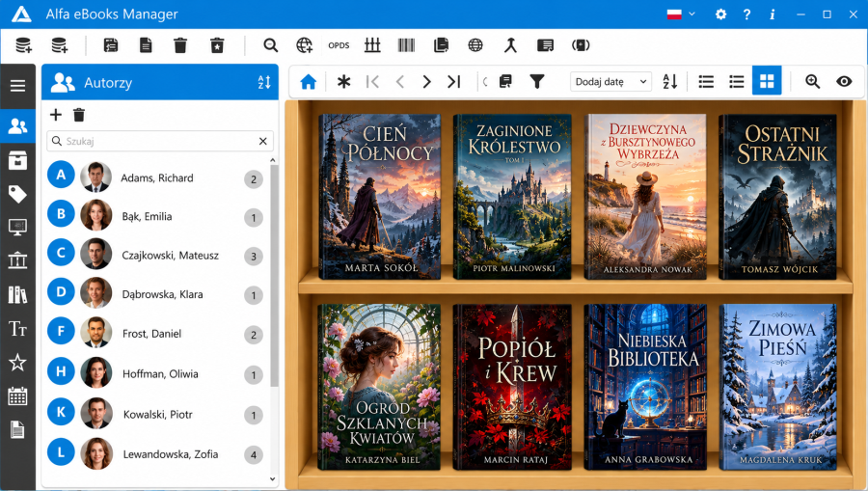Select author Frost, Daniel
The image size is (868, 491).
[x=155, y=334]
